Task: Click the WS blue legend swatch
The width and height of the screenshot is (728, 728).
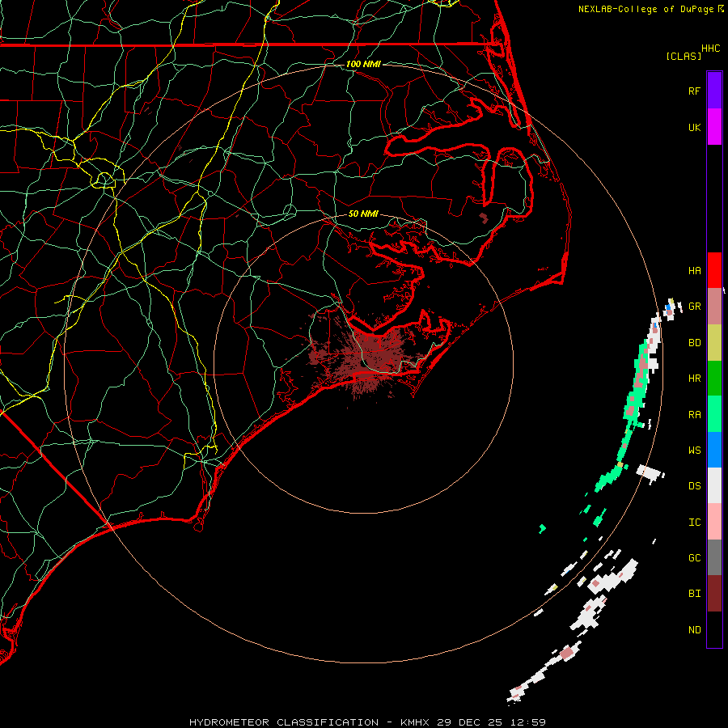Action: [x=714, y=450]
